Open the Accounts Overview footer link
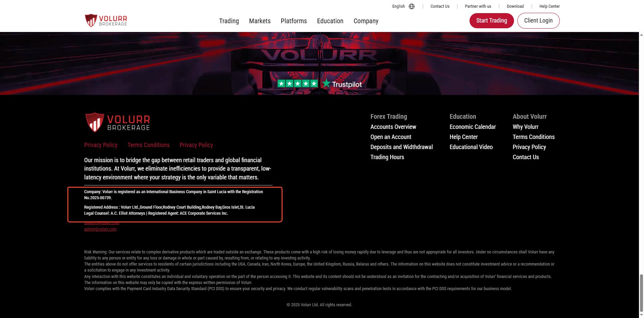The image size is (644, 318). (393, 127)
